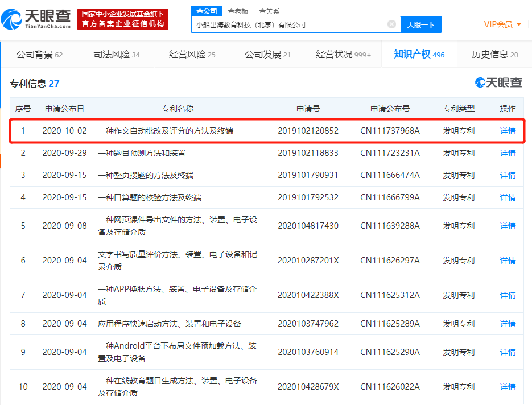Open 详情 for patent CN111639288A
Image resolution: width=532 pixels, height=405 pixels.
pos(508,226)
